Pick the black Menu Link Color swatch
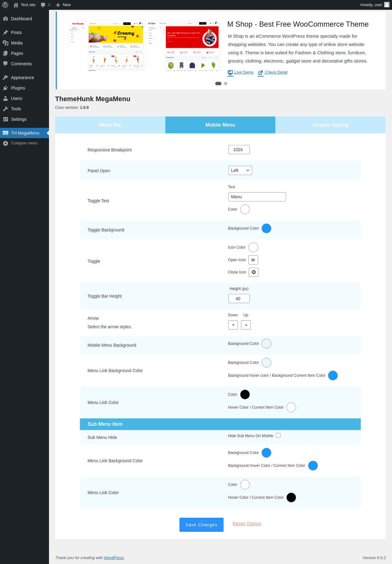The height and width of the screenshot is (564, 392). click(x=245, y=394)
